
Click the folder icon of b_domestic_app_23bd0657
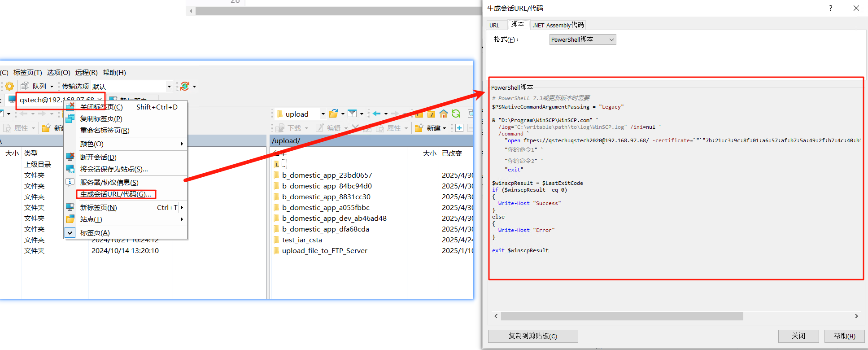tap(277, 175)
